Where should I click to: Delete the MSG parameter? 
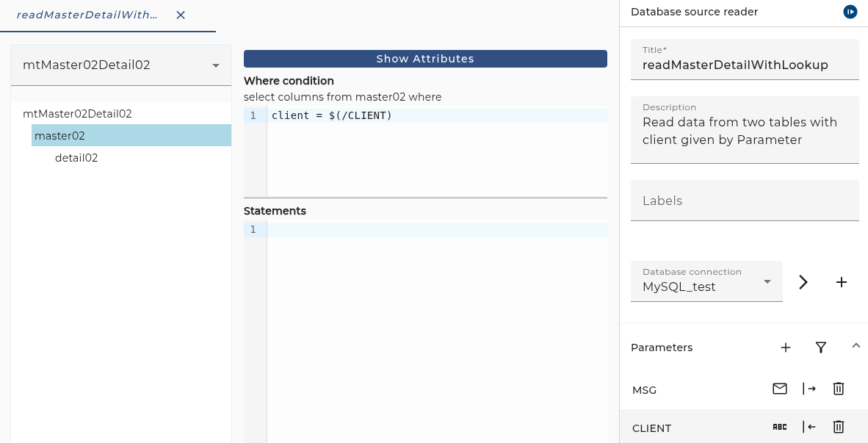839,389
